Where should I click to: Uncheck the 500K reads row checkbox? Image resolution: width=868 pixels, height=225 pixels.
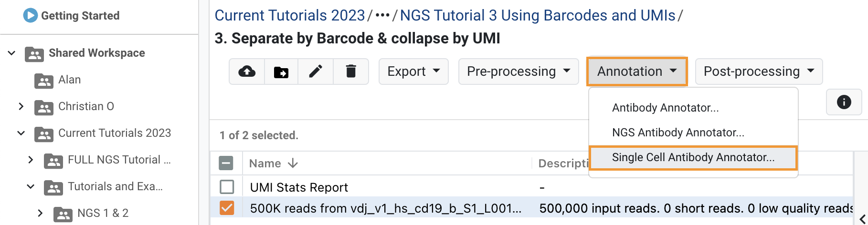tap(227, 208)
